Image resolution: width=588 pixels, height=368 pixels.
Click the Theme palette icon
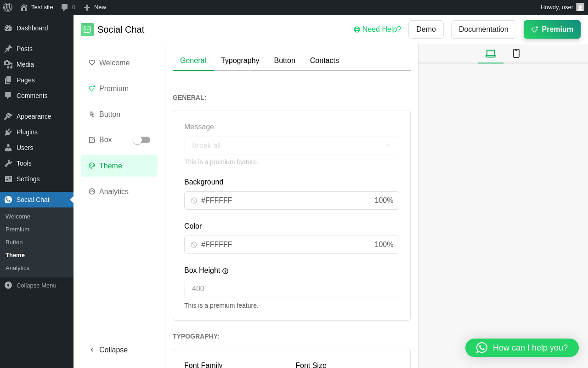(x=92, y=166)
